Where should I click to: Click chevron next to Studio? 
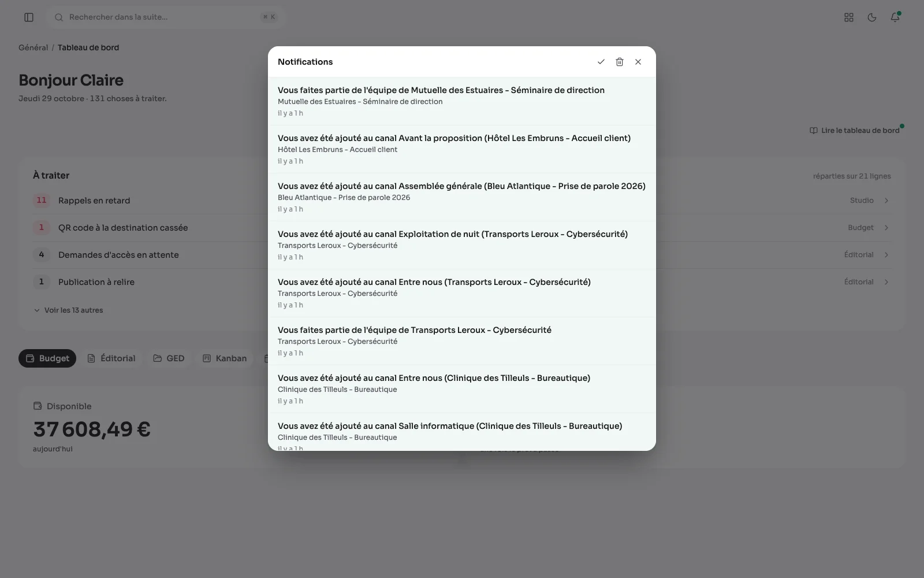(886, 201)
